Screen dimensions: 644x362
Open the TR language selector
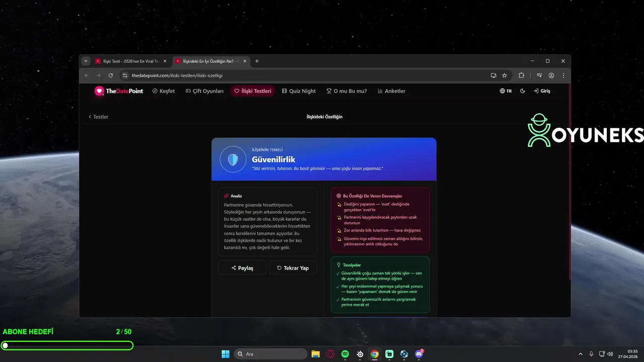point(506,91)
